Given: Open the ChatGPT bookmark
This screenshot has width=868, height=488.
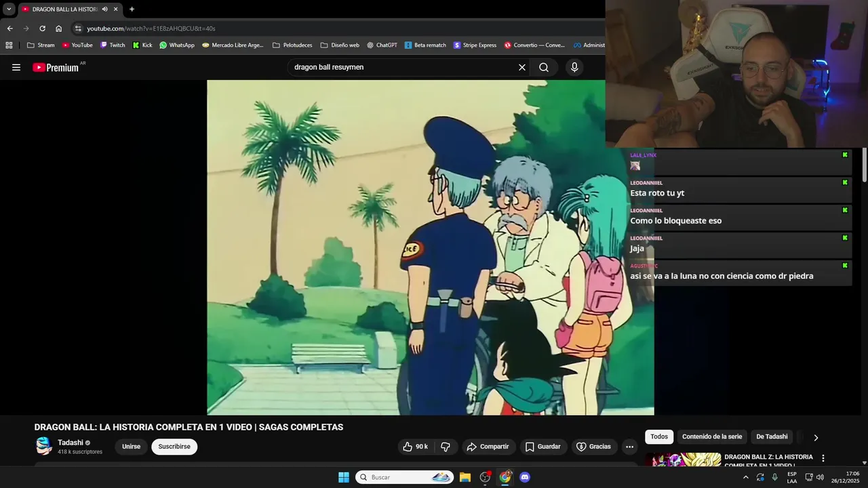Looking at the screenshot, I should [382, 45].
